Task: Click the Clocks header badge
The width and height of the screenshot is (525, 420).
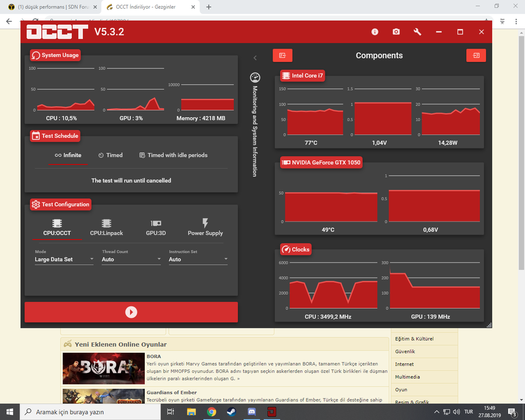Action: (x=296, y=250)
